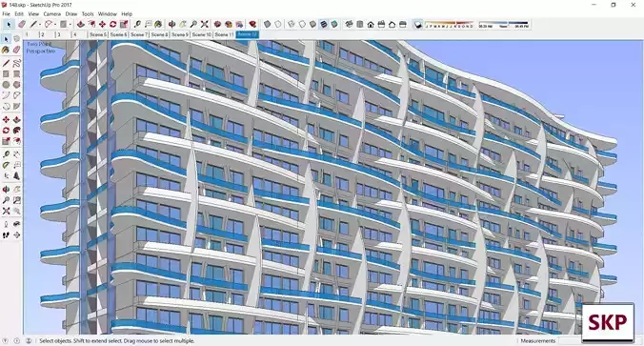Image resolution: width=644 pixels, height=346 pixels.
Task: Open the Tools menu
Action: (88, 13)
